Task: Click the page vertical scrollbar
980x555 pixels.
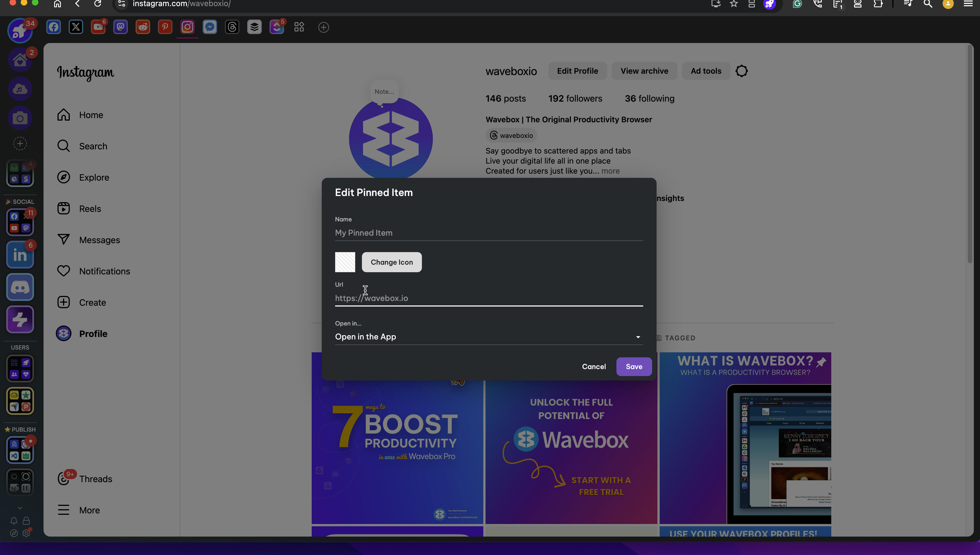Action: pos(970,154)
